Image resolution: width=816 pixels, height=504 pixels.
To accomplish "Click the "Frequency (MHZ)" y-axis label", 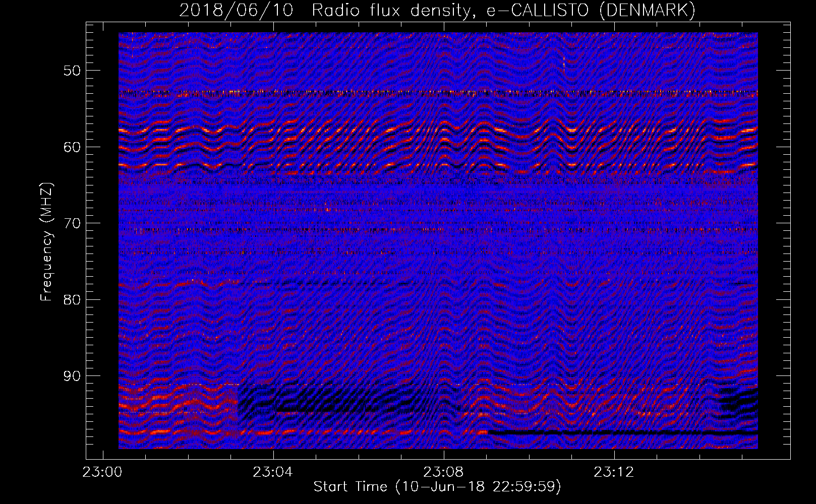I will point(46,242).
